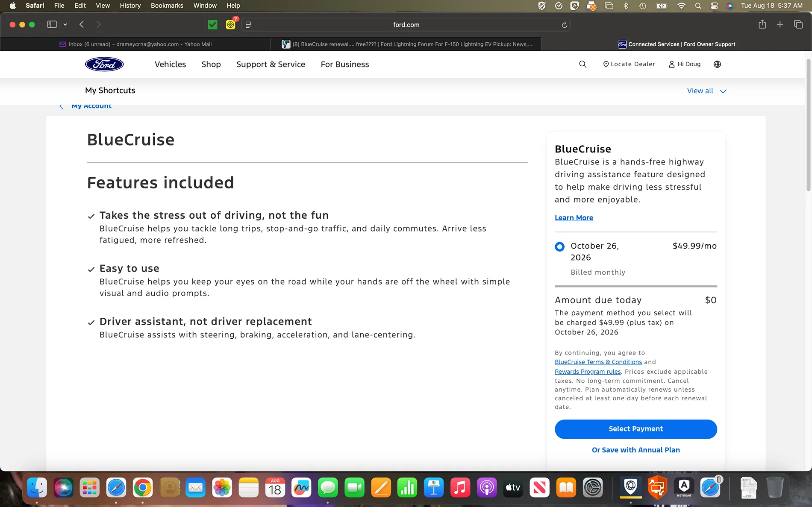Image resolution: width=812 pixels, height=507 pixels.
Task: Open the sidebar dropdown chevron in Safari toolbar
Action: click(x=65, y=24)
